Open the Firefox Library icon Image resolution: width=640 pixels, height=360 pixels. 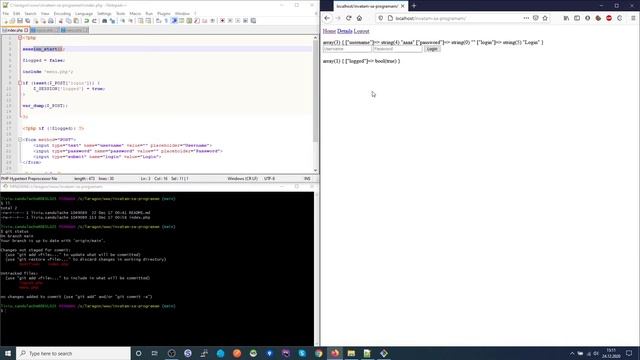[566, 18]
